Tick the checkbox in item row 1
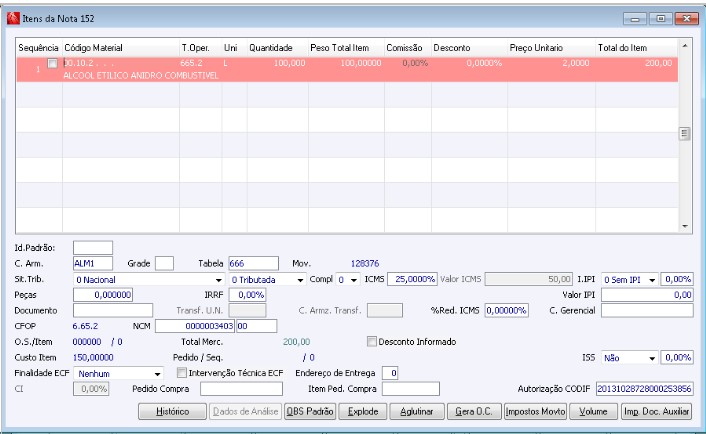Image resolution: width=706 pixels, height=434 pixels. (53, 63)
